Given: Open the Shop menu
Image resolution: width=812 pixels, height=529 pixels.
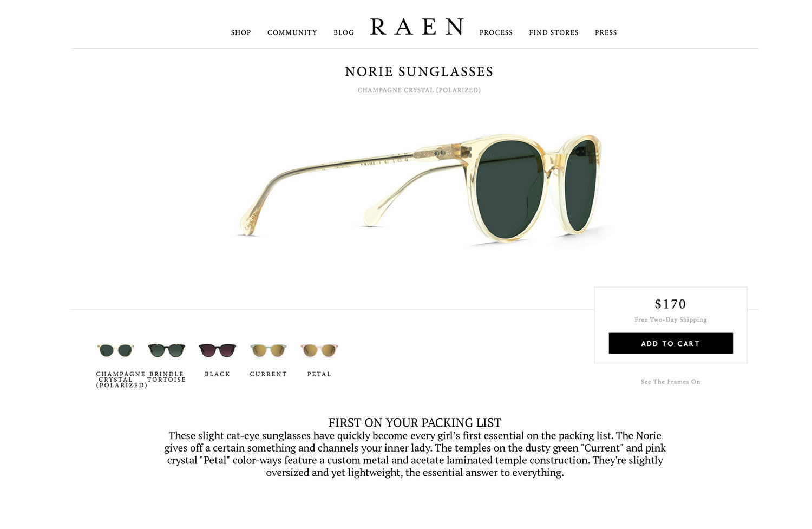Looking at the screenshot, I should pos(241,32).
